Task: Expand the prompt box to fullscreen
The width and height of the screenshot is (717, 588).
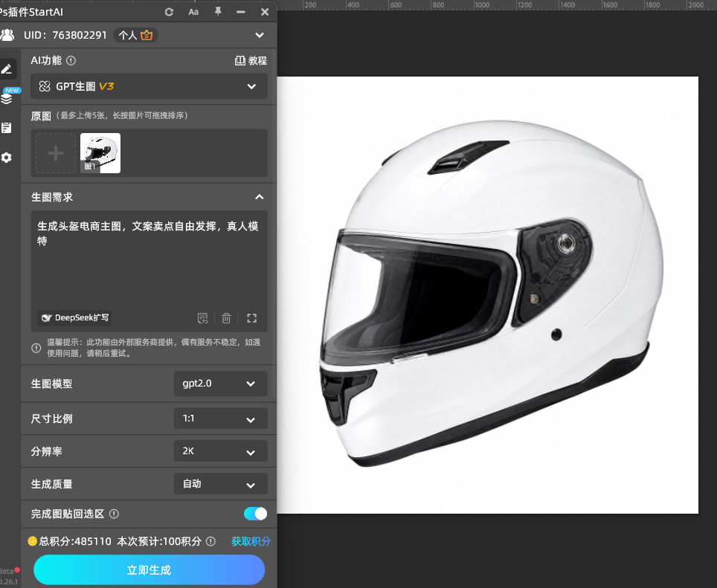Action: click(252, 318)
